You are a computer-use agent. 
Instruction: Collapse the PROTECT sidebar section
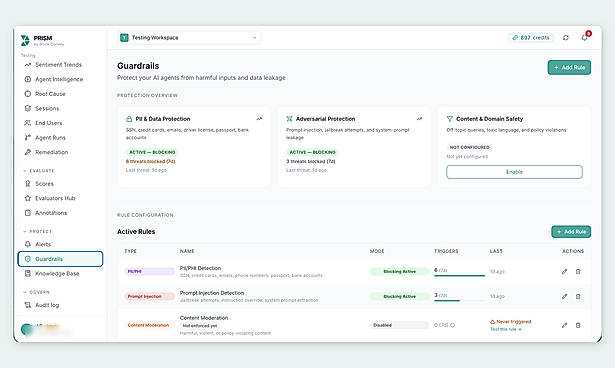pos(38,231)
